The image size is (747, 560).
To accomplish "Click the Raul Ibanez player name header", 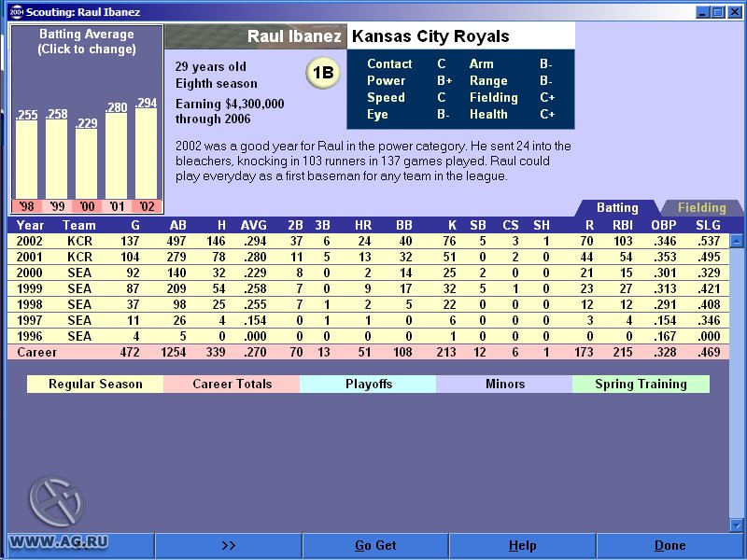I will tap(294, 36).
